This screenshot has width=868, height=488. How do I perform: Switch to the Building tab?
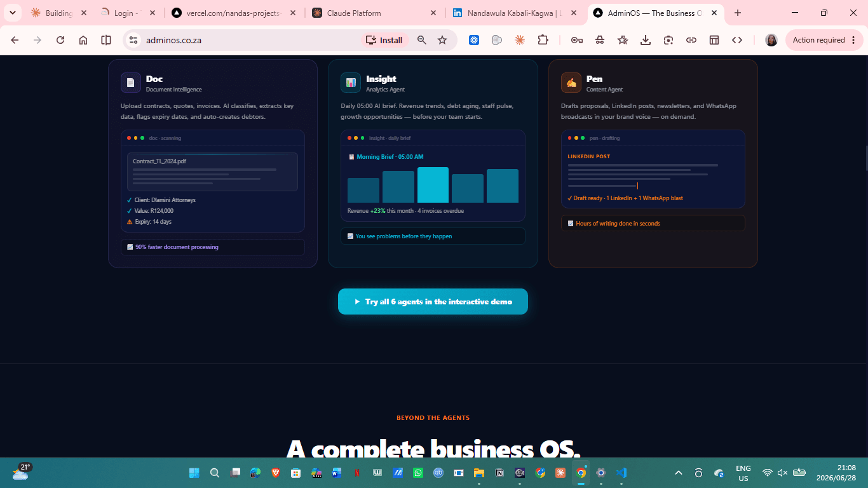coord(58,13)
